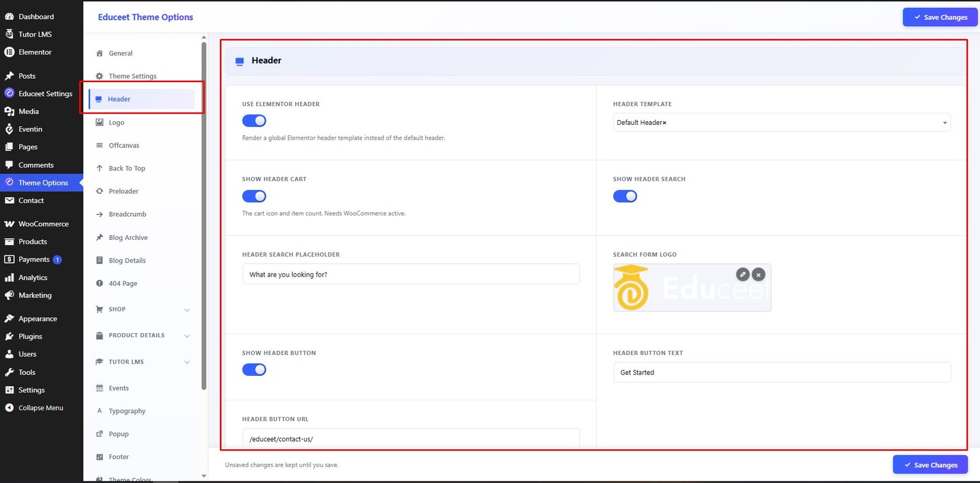980x483 pixels.
Task: Remove search form logo with the x icon
Action: point(758,275)
